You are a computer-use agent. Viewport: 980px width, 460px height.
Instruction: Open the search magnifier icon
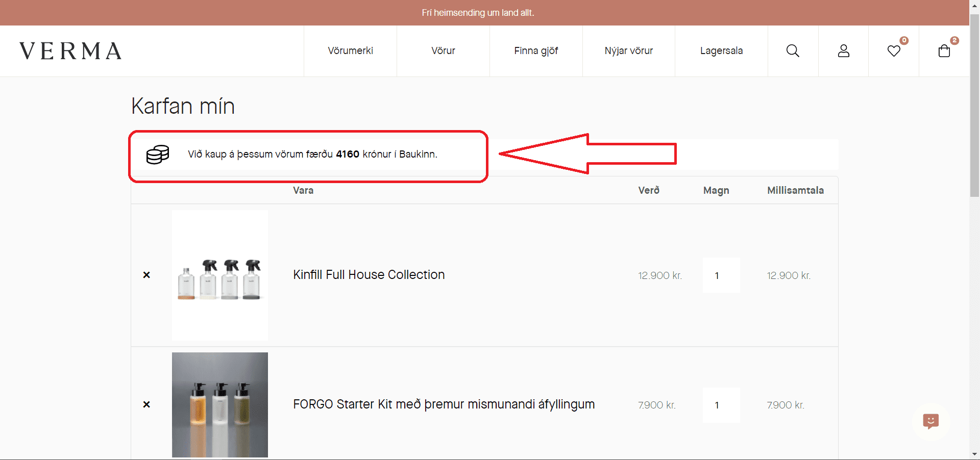(793, 51)
